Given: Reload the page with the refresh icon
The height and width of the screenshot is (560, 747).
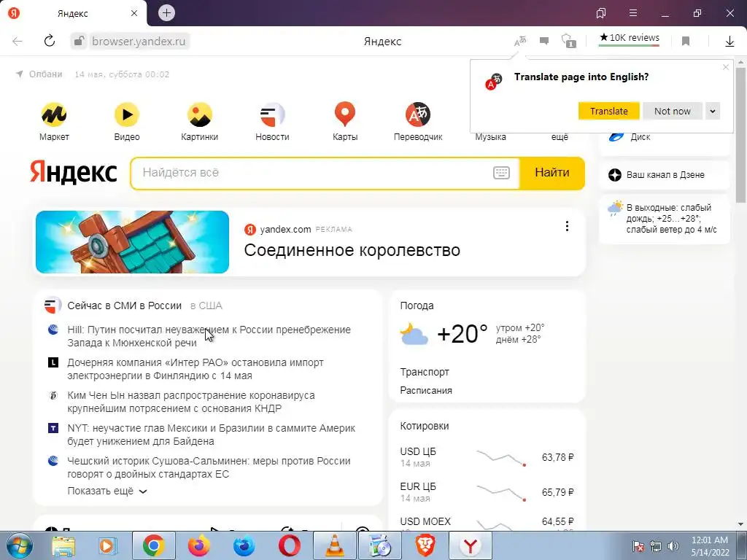Looking at the screenshot, I should (x=50, y=41).
